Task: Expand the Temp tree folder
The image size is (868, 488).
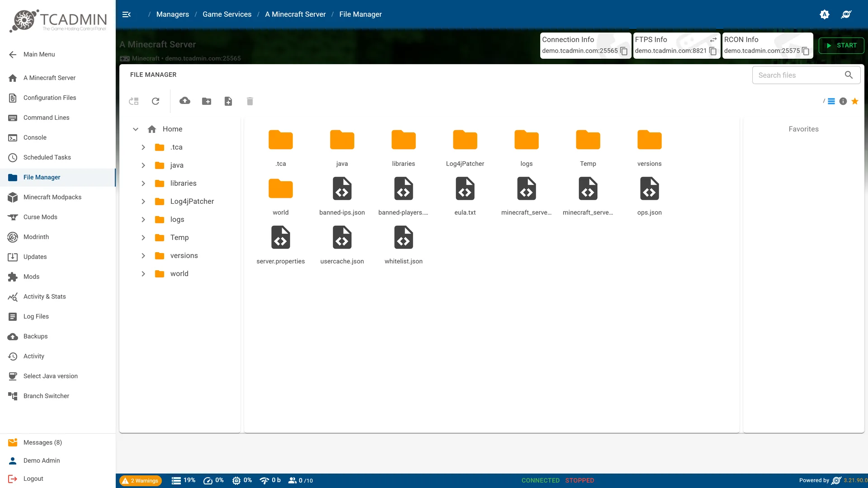Action: 143,238
